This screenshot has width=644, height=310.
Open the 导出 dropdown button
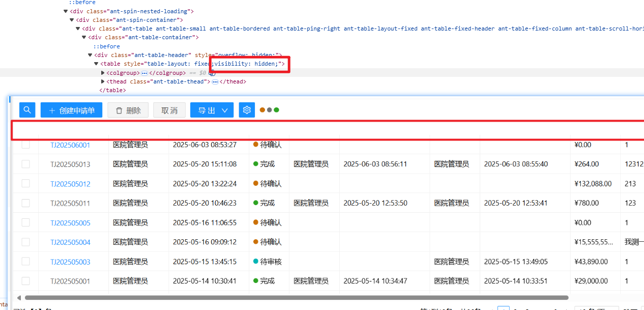coord(212,110)
